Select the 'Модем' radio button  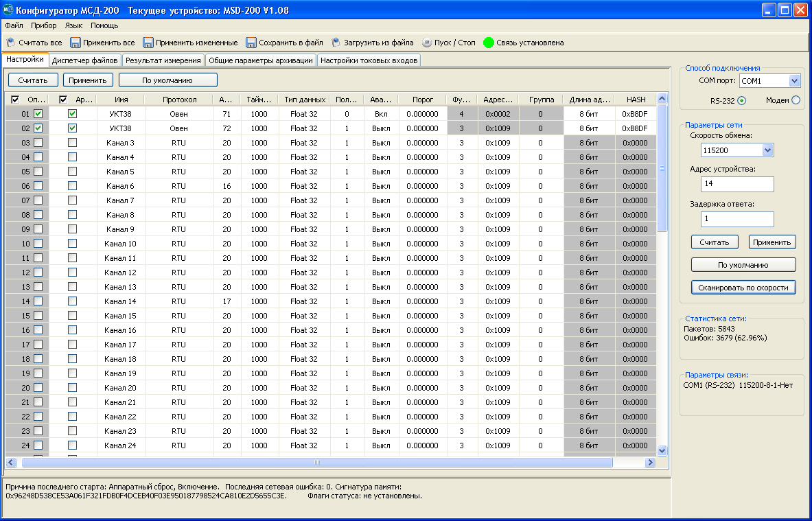796,100
